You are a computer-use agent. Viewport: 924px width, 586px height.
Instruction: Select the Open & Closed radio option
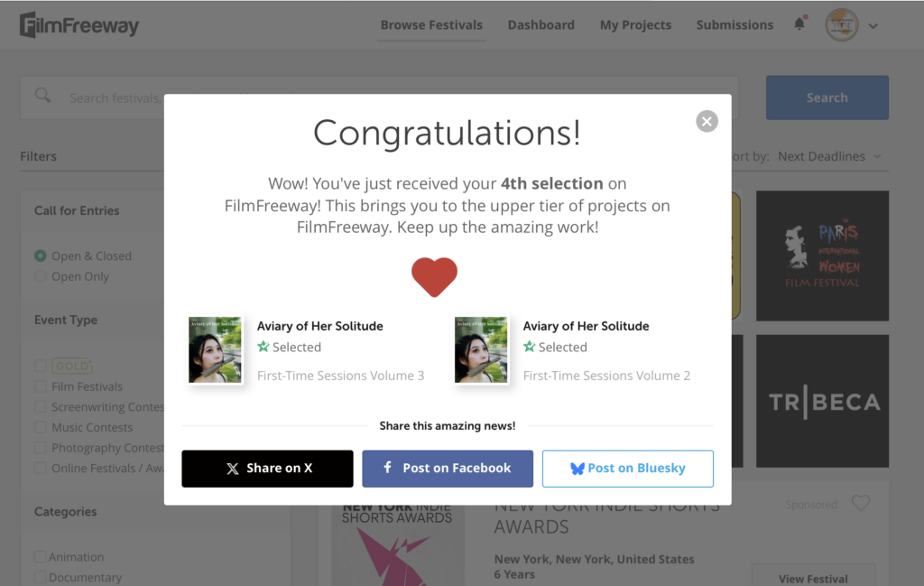(41, 256)
